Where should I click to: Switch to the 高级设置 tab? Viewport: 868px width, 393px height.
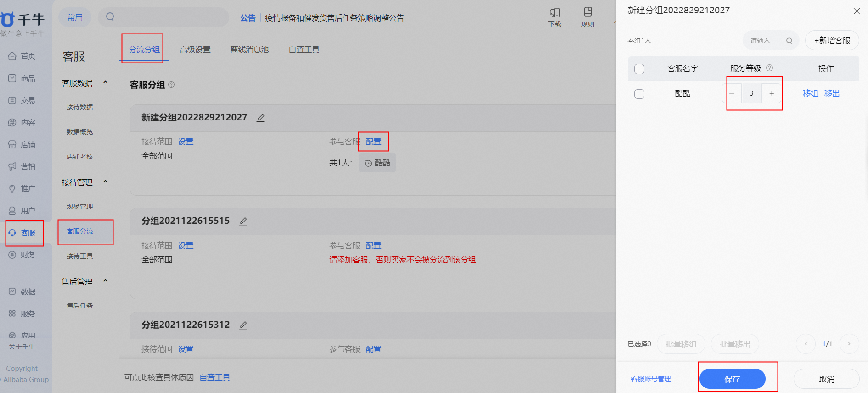coord(195,50)
